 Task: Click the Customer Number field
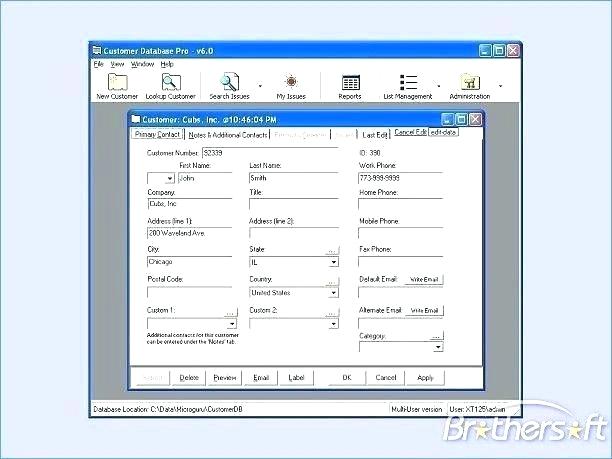[270, 153]
